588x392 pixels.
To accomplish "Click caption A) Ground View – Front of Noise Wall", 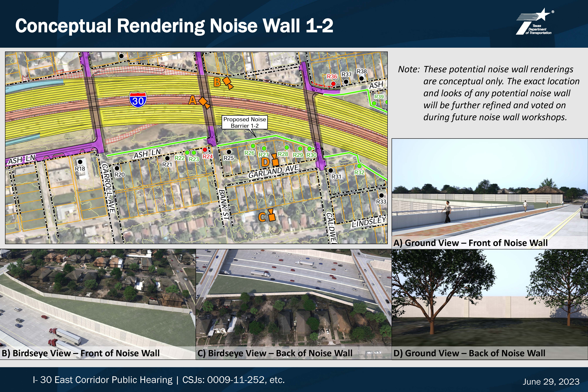I will (471, 243).
